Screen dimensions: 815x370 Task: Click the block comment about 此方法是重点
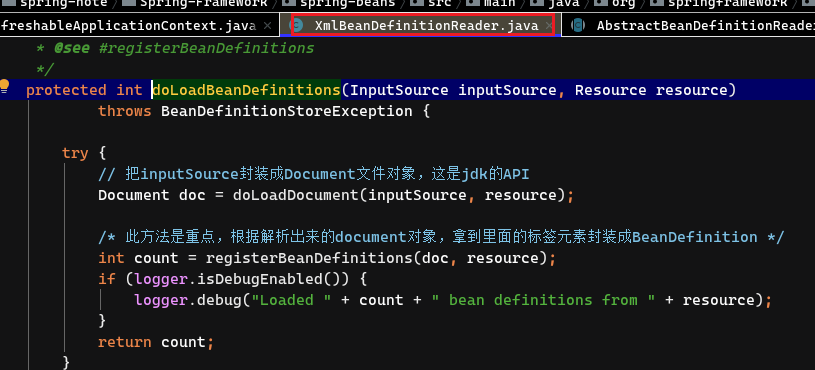(441, 237)
